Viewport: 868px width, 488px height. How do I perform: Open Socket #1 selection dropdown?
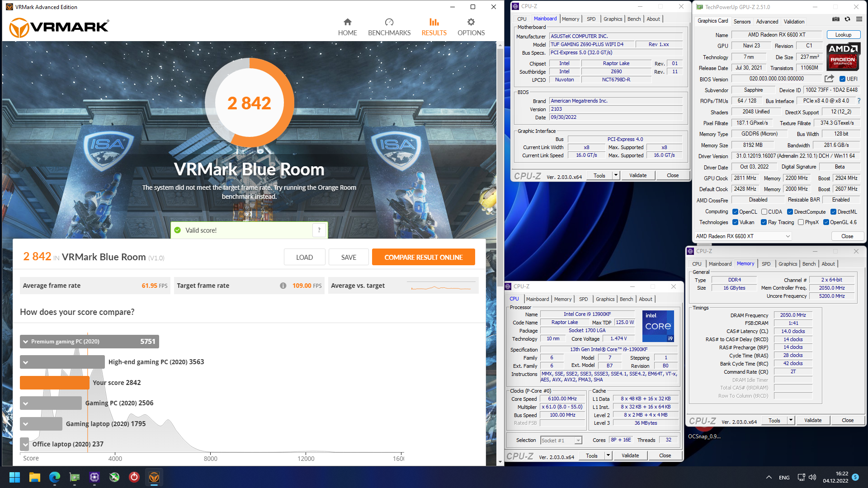click(561, 441)
